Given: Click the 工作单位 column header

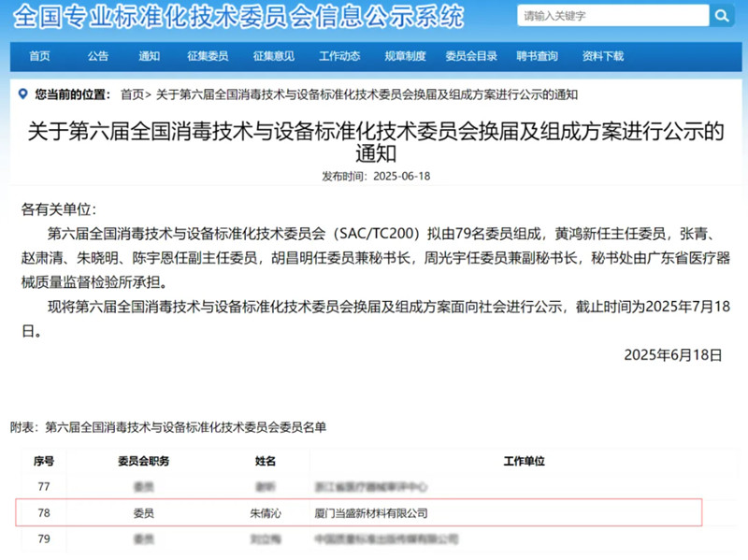Looking at the screenshot, I should (x=524, y=462).
